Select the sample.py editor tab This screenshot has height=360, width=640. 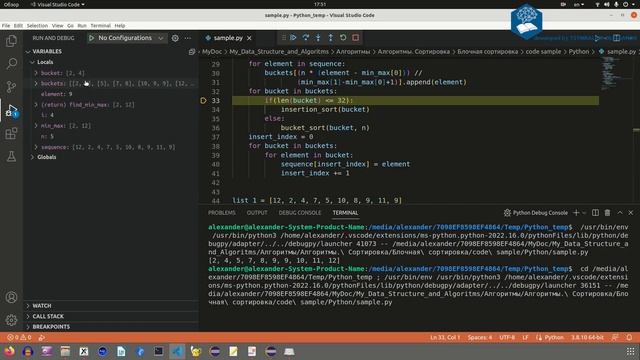[x=228, y=38]
